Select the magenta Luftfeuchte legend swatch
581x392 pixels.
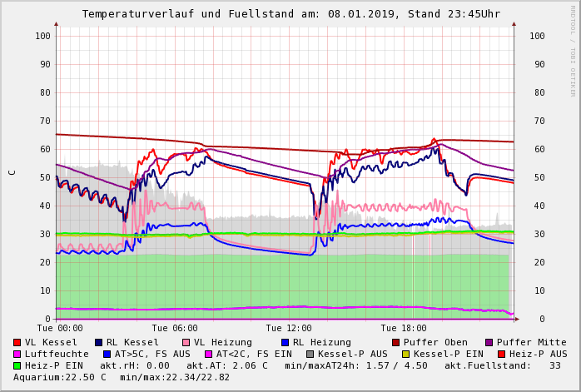[17, 354]
